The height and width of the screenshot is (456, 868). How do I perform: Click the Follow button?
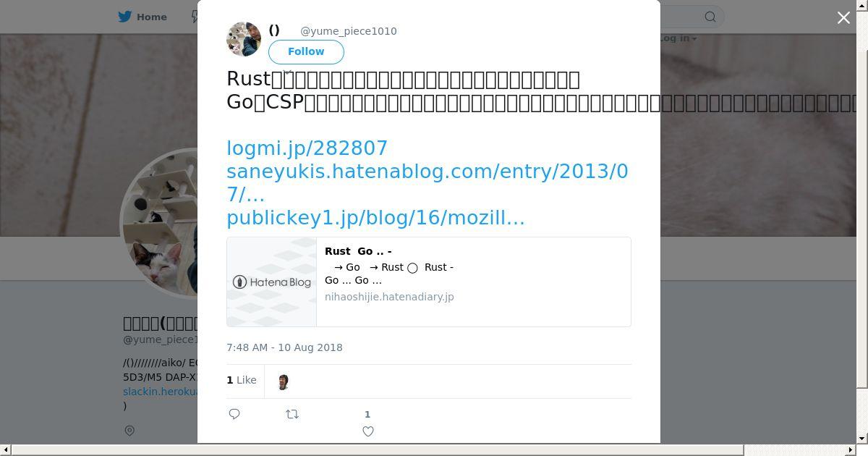[306, 51]
